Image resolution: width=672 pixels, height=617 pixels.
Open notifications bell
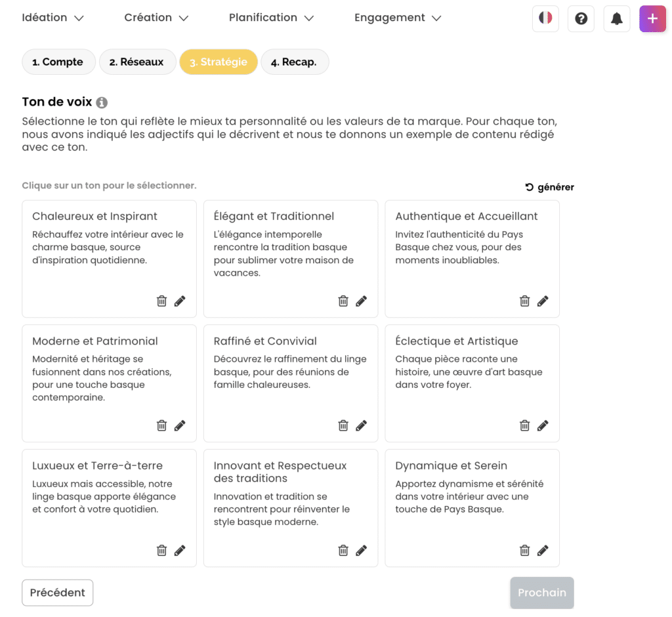coord(616,18)
